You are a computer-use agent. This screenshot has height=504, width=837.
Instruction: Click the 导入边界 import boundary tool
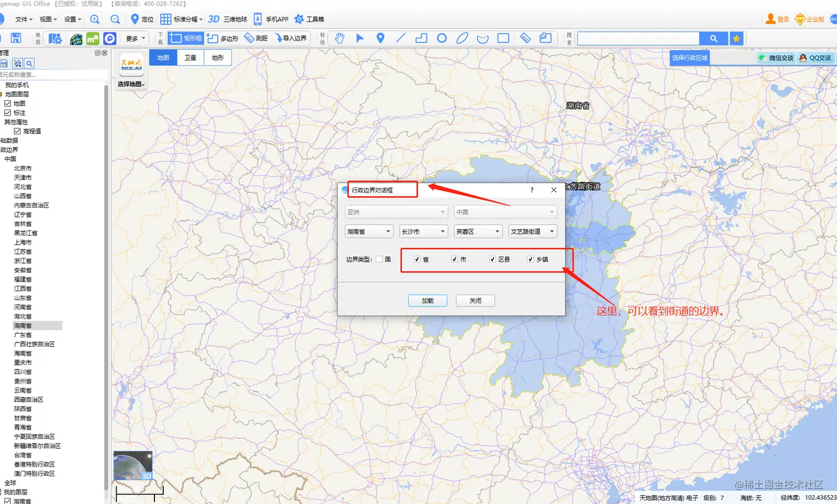(x=291, y=38)
